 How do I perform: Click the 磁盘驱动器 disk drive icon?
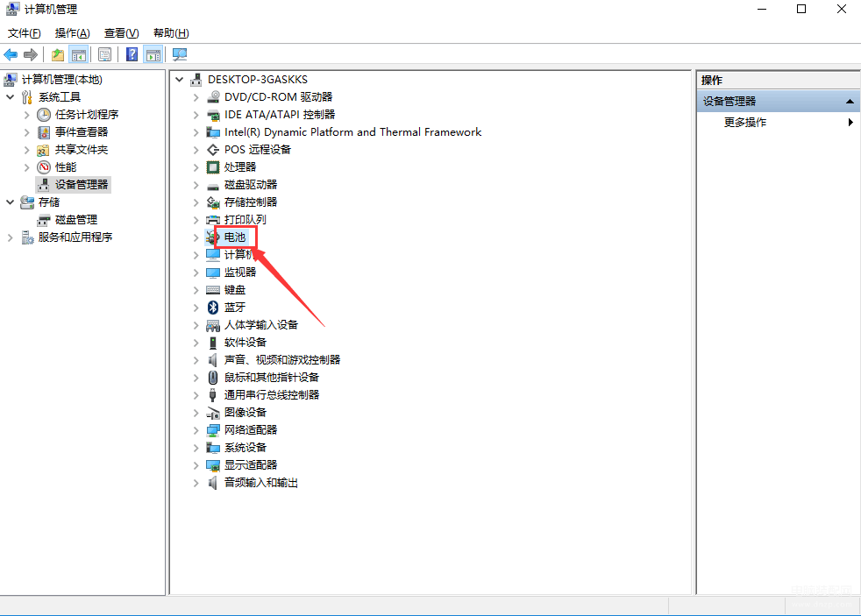tap(213, 185)
